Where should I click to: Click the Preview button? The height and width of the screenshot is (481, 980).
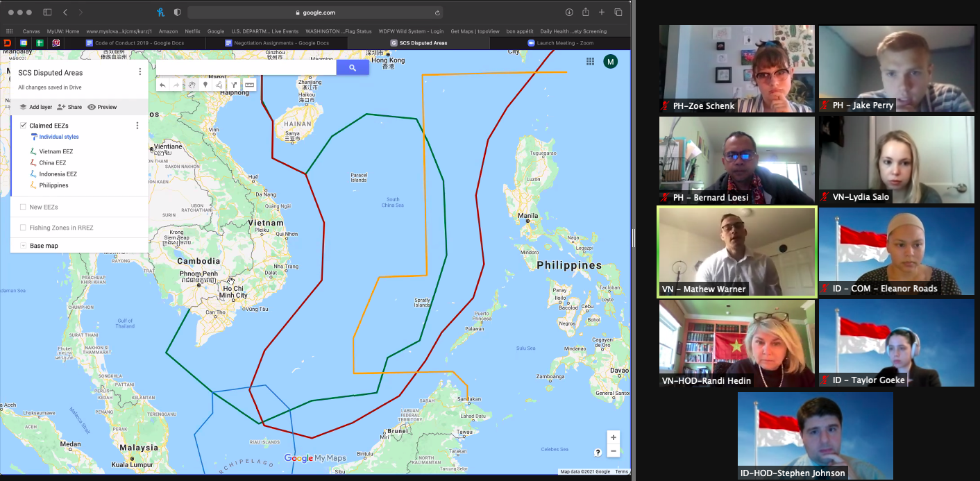102,107
